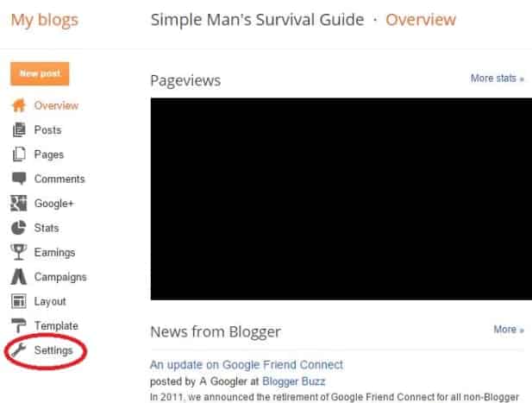The width and height of the screenshot is (532, 403).
Task: Go to My blogs
Action: click(x=45, y=20)
